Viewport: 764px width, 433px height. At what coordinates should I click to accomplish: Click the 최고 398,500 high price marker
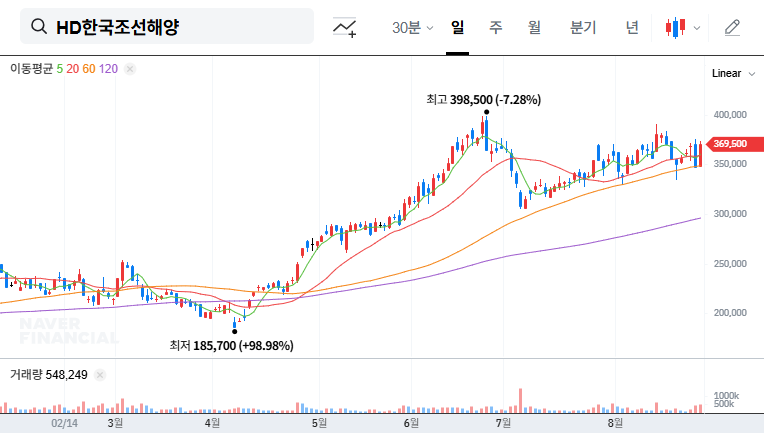pyautogui.click(x=483, y=100)
